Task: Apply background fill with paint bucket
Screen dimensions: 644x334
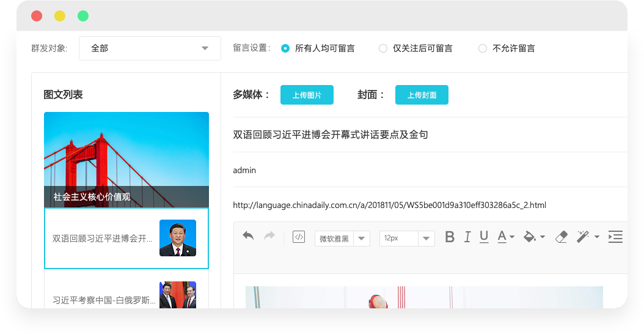Action: click(529, 237)
